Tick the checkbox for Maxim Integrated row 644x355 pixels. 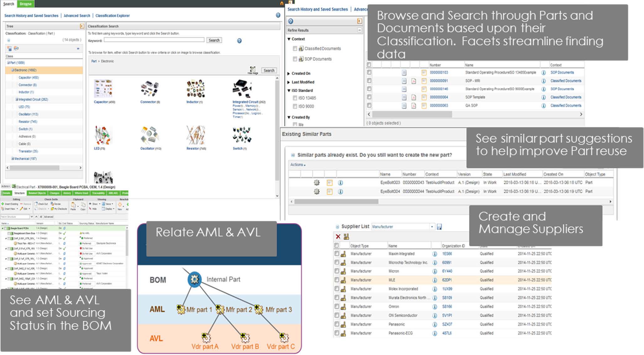coord(337,253)
